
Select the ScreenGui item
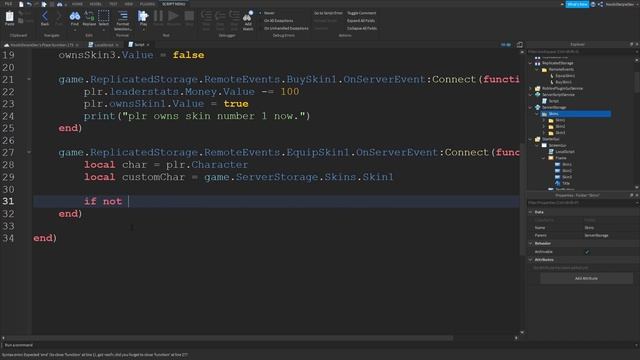pos(557,145)
